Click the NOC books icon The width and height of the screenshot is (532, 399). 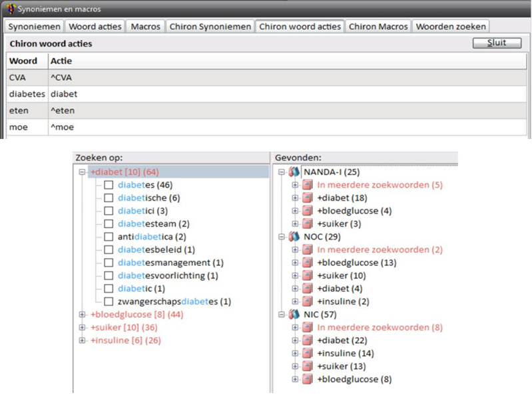pyautogui.click(x=294, y=237)
